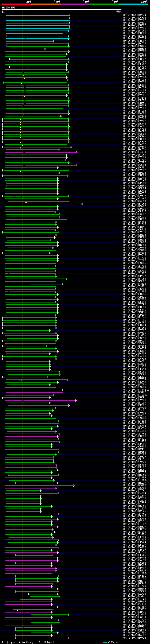Viewport: 150px width, 644px height.
Task: Click label UniRef100_Q00650
Action: 135,201
